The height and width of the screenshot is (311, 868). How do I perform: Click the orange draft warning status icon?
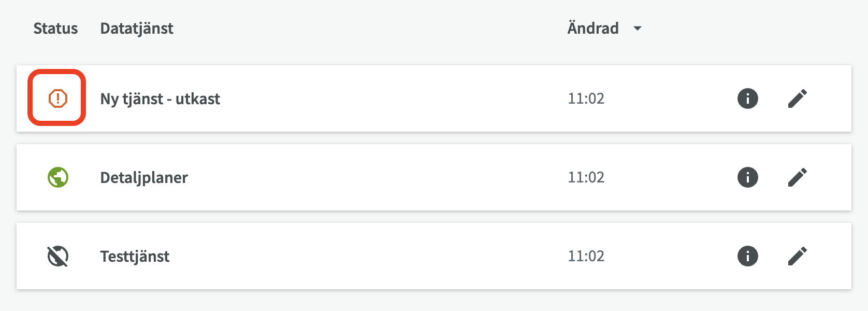click(57, 98)
